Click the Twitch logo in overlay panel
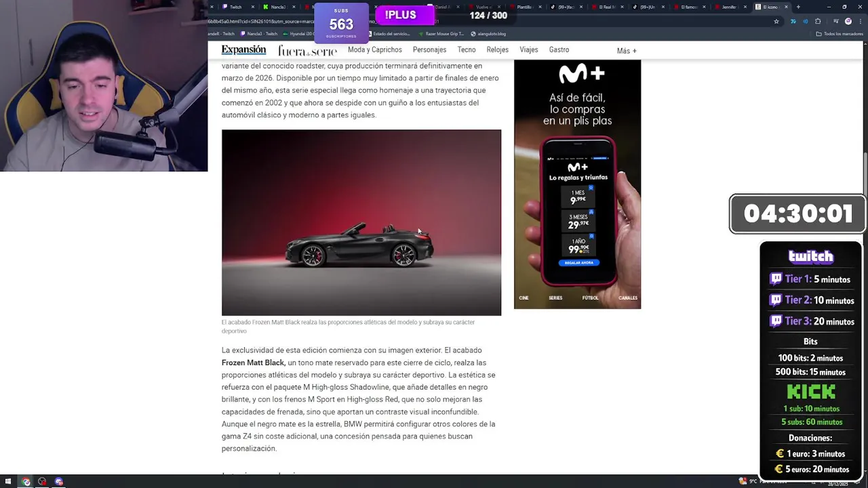This screenshot has height=488, width=868. pos(811,256)
